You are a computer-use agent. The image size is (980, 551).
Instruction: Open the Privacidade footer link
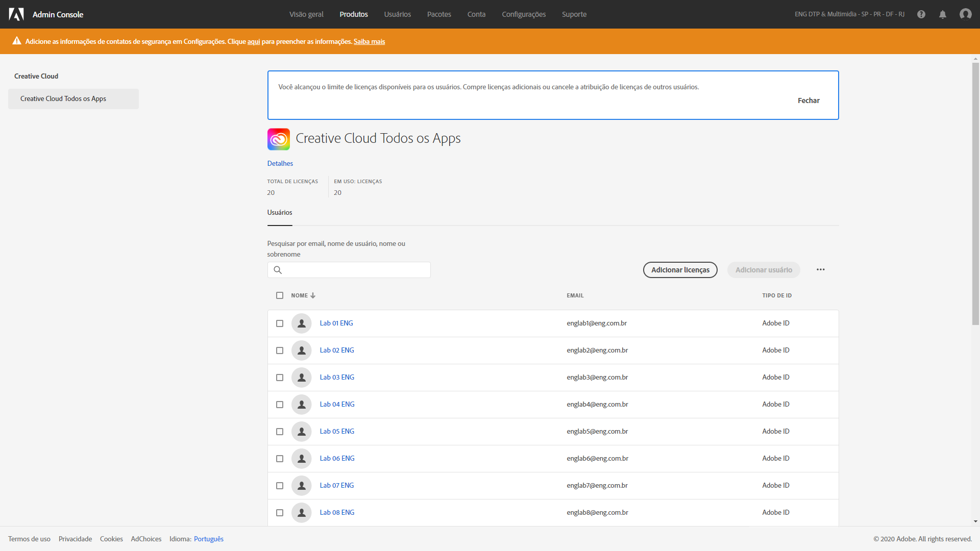[75, 539]
